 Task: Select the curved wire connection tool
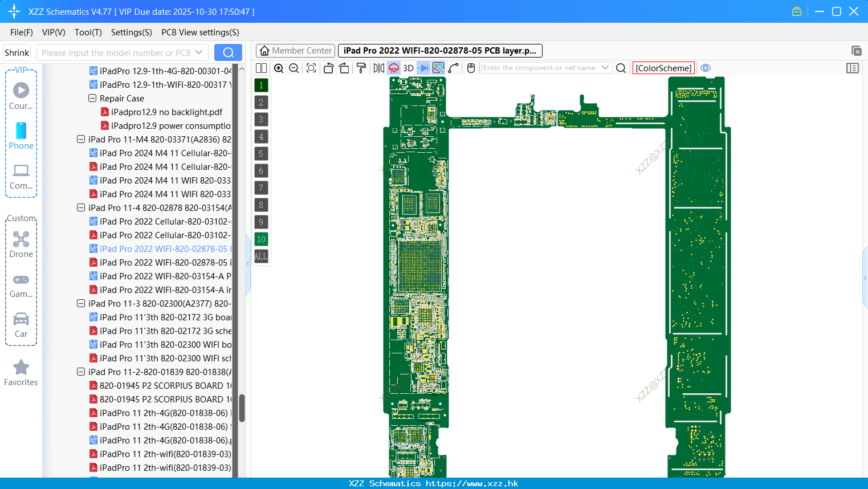pyautogui.click(x=454, y=68)
